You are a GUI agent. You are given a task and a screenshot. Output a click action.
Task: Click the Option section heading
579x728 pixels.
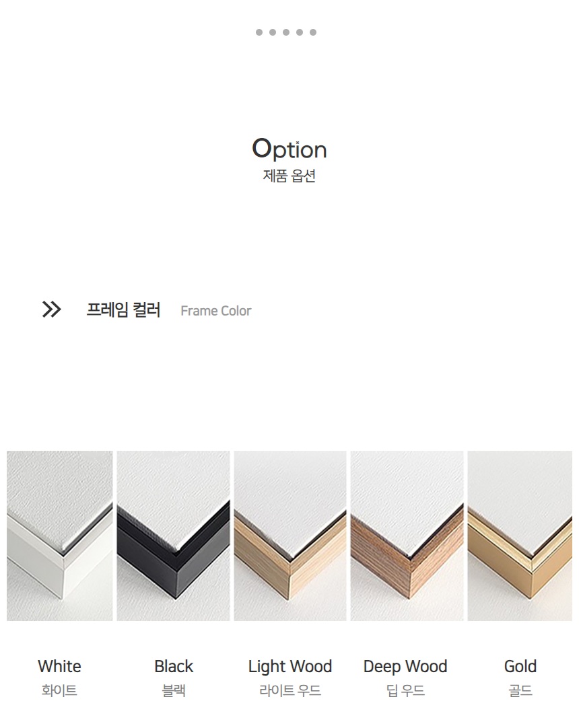pos(289,149)
